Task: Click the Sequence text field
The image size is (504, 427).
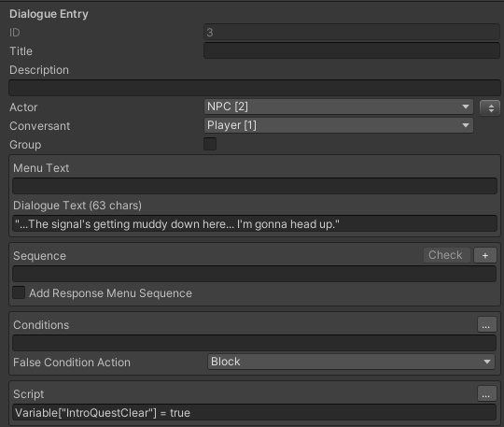Action: point(255,274)
